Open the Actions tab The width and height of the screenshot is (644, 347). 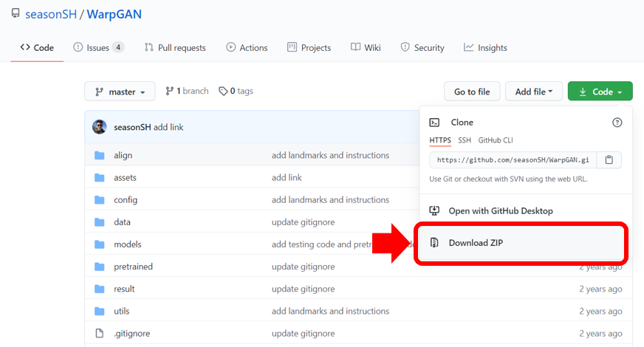(x=247, y=48)
